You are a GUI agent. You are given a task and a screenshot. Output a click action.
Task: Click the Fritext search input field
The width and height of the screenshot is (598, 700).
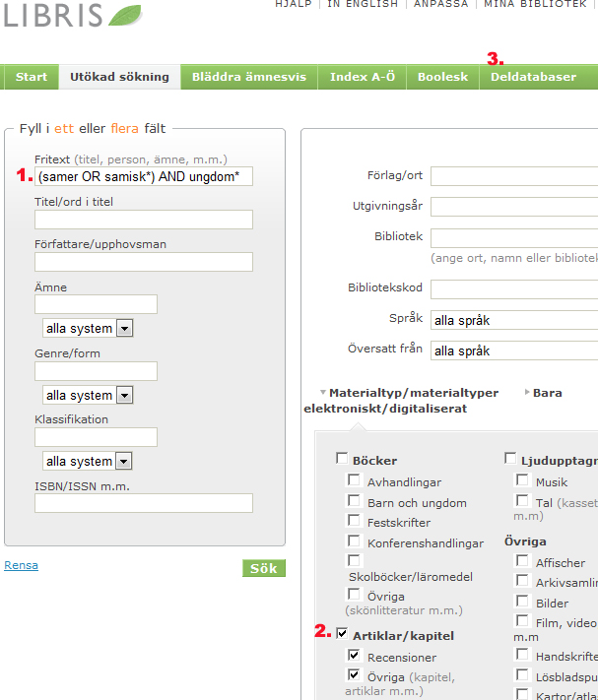tap(144, 176)
